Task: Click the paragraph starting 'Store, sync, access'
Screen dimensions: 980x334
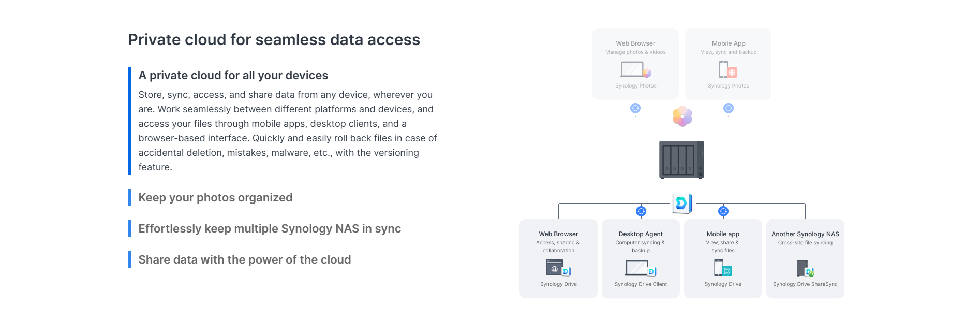Action: [288, 131]
